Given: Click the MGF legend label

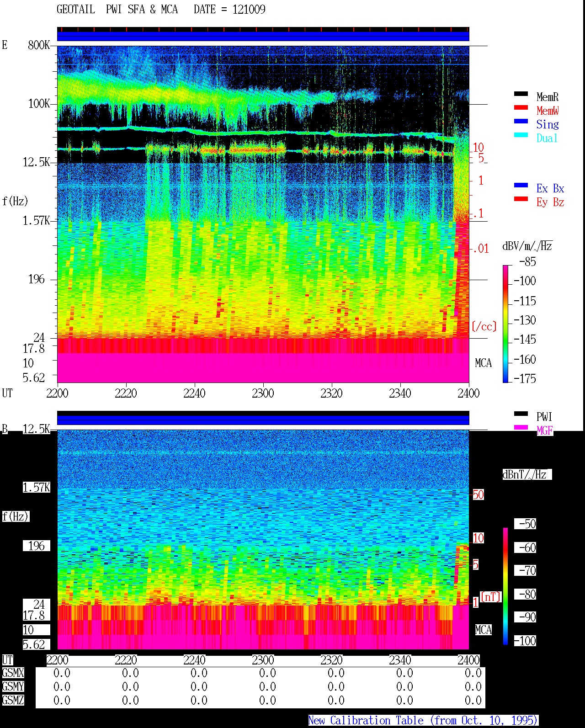Looking at the screenshot, I should (x=545, y=430).
